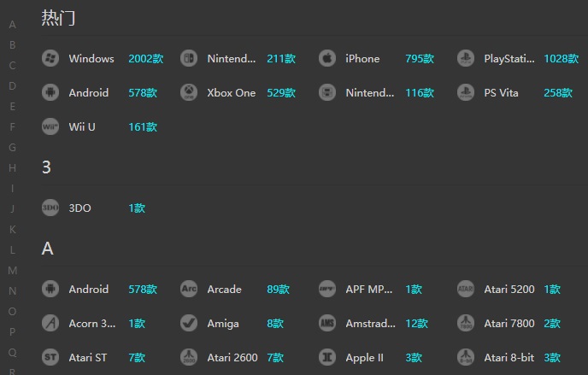Click the 795款 count for iPhone
The width and height of the screenshot is (588, 375).
coord(420,58)
